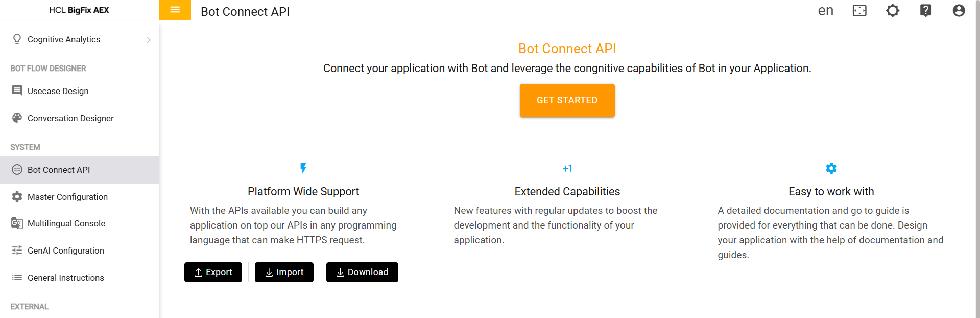Image resolution: width=980 pixels, height=318 pixels.
Task: Open the language selector showing en
Action: click(x=825, y=11)
